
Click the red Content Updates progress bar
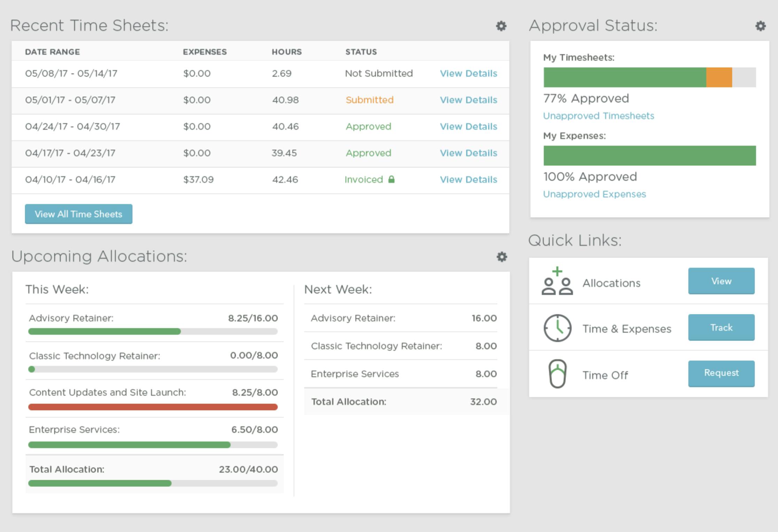pos(153,407)
